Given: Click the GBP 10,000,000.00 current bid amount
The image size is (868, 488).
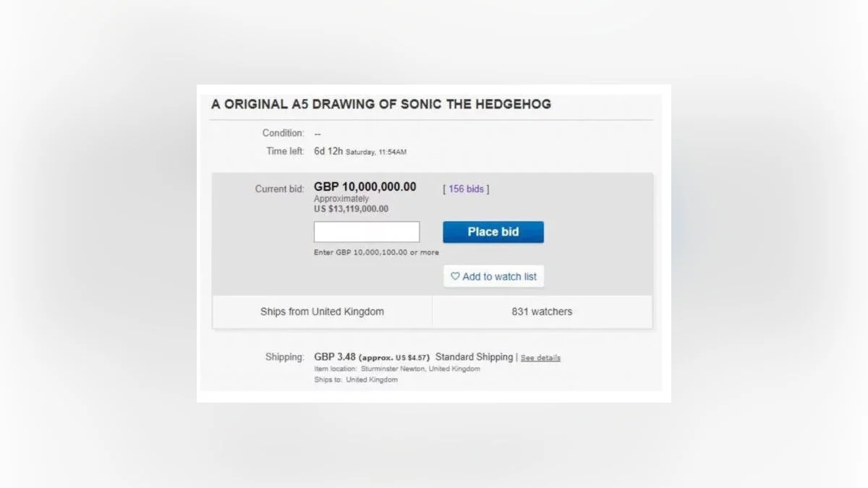Looking at the screenshot, I should pos(365,187).
